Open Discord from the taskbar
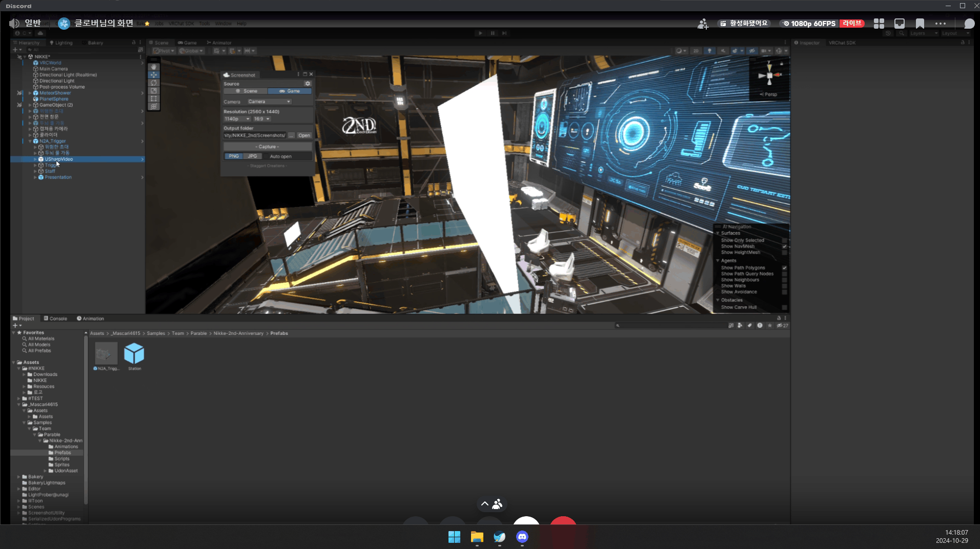980x549 pixels. 522,537
